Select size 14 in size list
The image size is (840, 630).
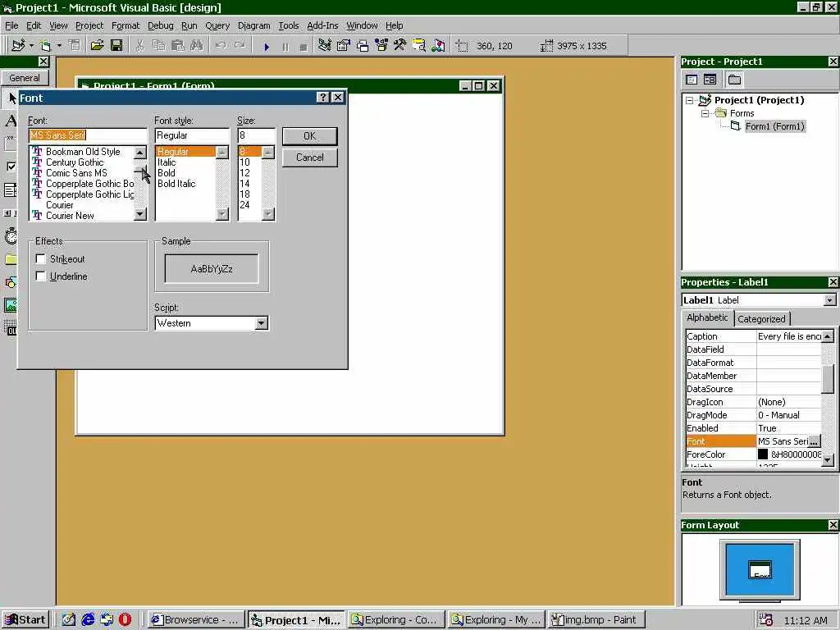[x=244, y=184]
